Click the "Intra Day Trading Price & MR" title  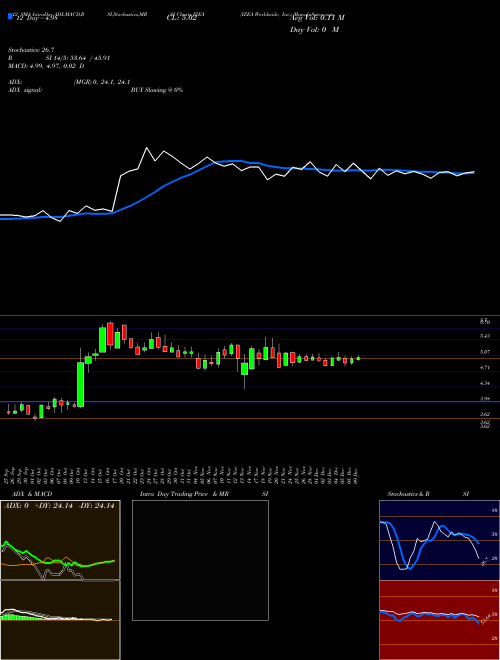[x=184, y=494]
